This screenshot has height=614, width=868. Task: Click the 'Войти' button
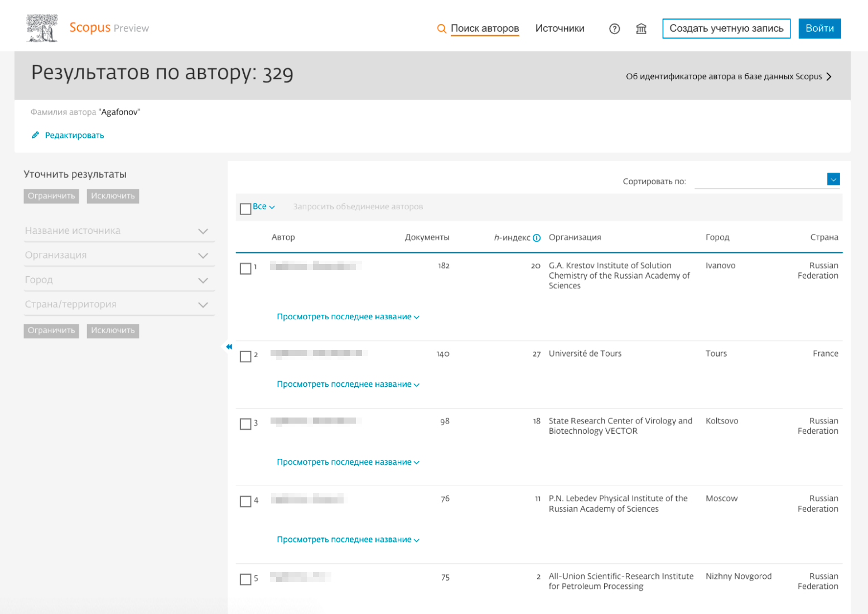coord(819,28)
